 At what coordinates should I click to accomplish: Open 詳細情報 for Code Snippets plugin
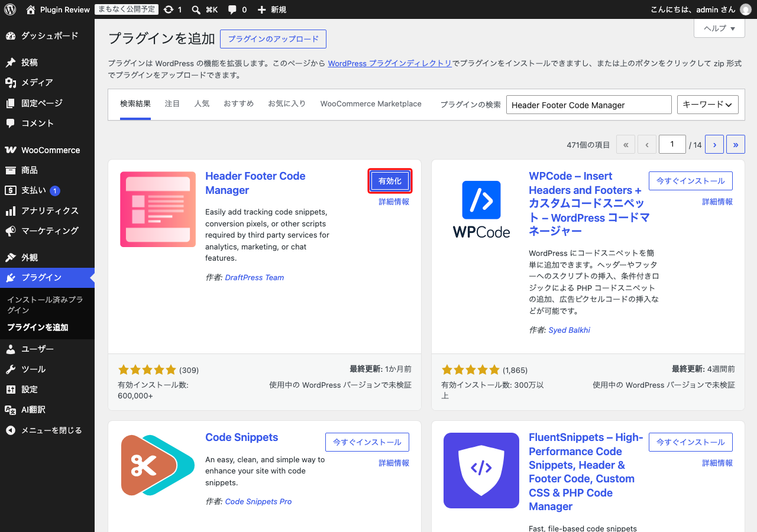[x=394, y=463]
